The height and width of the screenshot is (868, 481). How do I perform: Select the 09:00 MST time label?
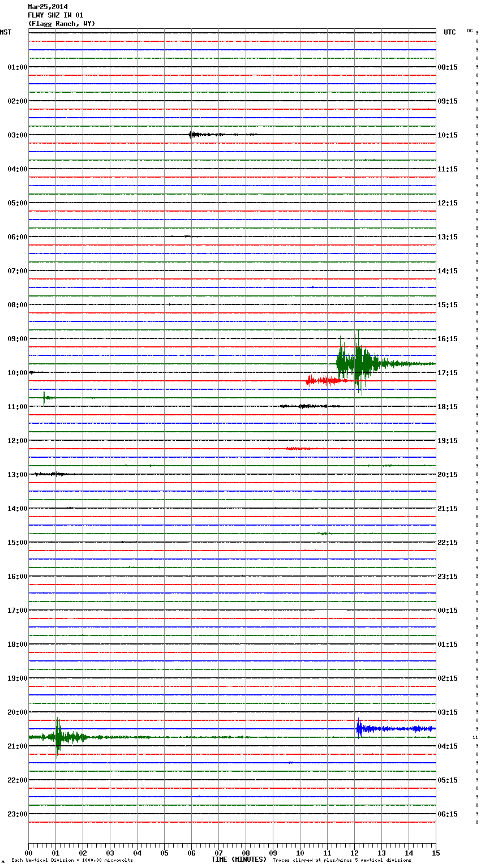pyautogui.click(x=18, y=339)
